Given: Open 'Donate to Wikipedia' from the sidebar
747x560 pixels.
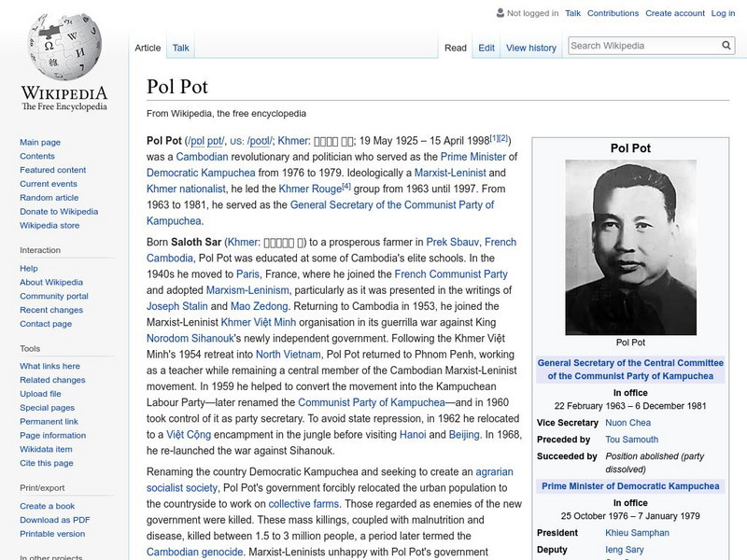Looking at the screenshot, I should coord(60,212).
